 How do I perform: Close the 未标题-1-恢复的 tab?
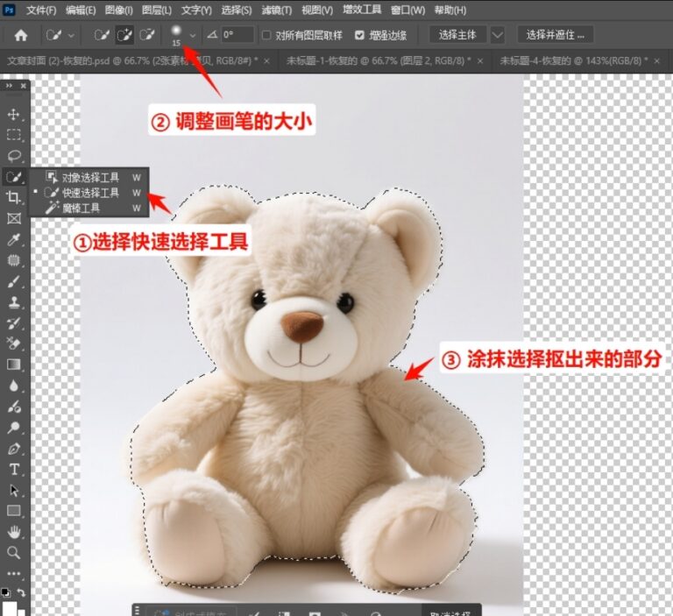[480, 61]
